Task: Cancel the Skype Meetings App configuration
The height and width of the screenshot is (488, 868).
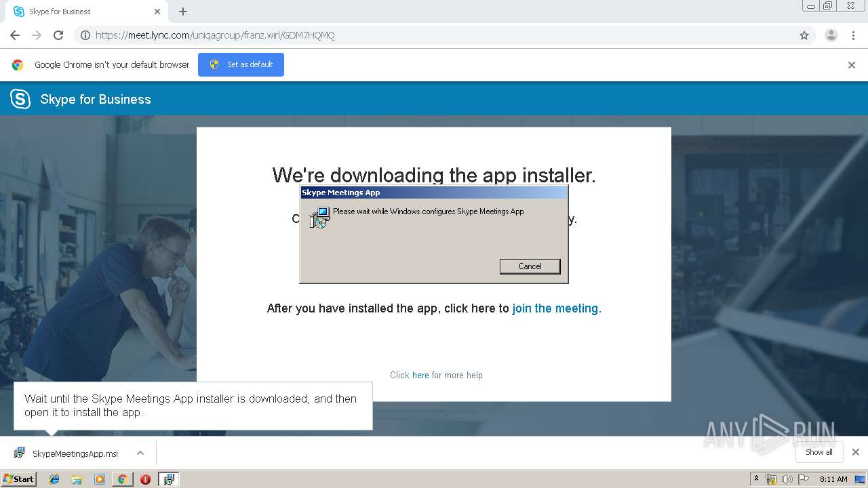Action: [530, 266]
